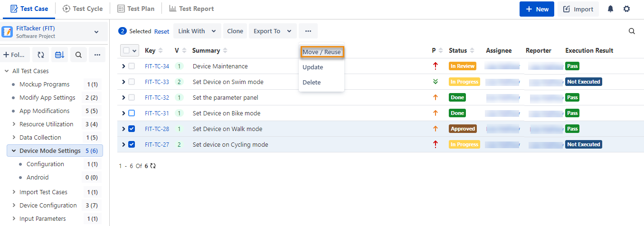Switch to the Test Plan tab
This screenshot has width=644, height=226.
click(x=136, y=9)
